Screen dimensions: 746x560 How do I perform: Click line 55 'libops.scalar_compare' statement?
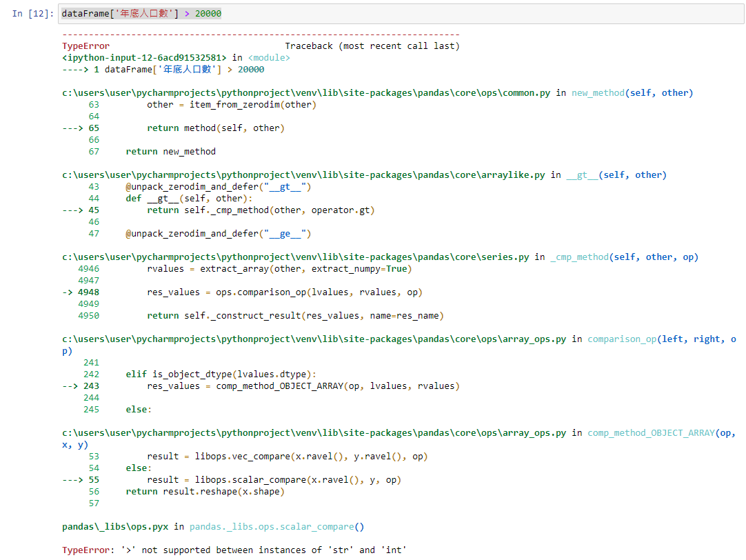(x=274, y=479)
